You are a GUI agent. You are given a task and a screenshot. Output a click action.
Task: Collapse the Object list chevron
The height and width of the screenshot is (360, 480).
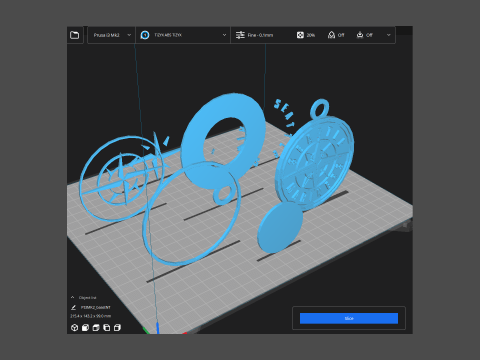(72, 297)
